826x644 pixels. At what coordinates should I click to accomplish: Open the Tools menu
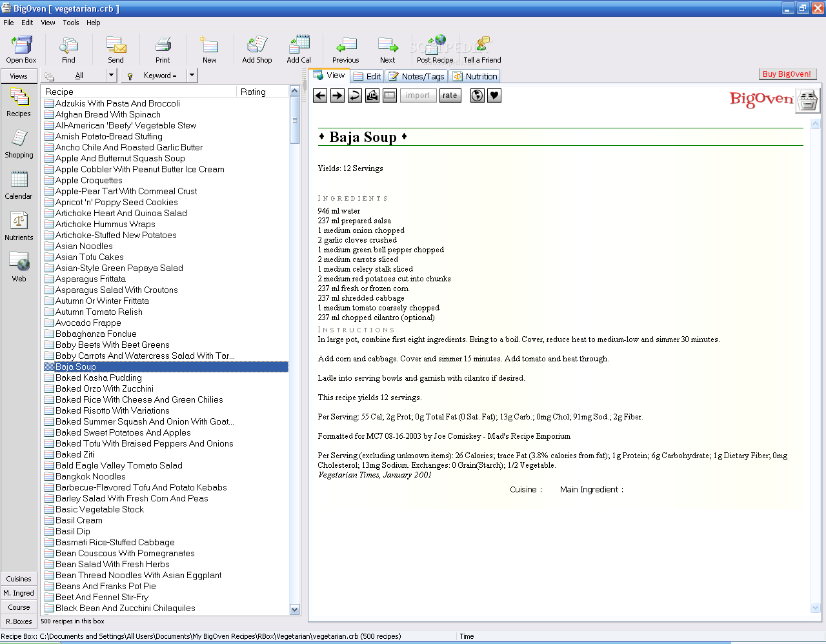tap(71, 23)
